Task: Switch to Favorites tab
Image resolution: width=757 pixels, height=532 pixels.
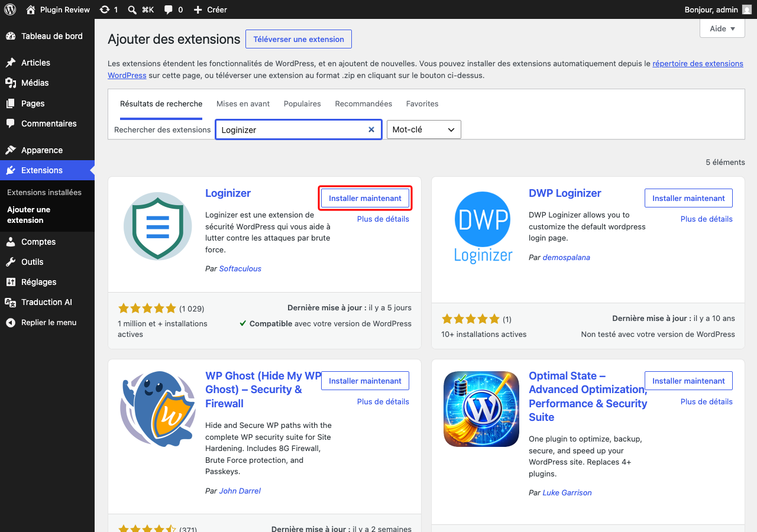Action: pyautogui.click(x=422, y=103)
